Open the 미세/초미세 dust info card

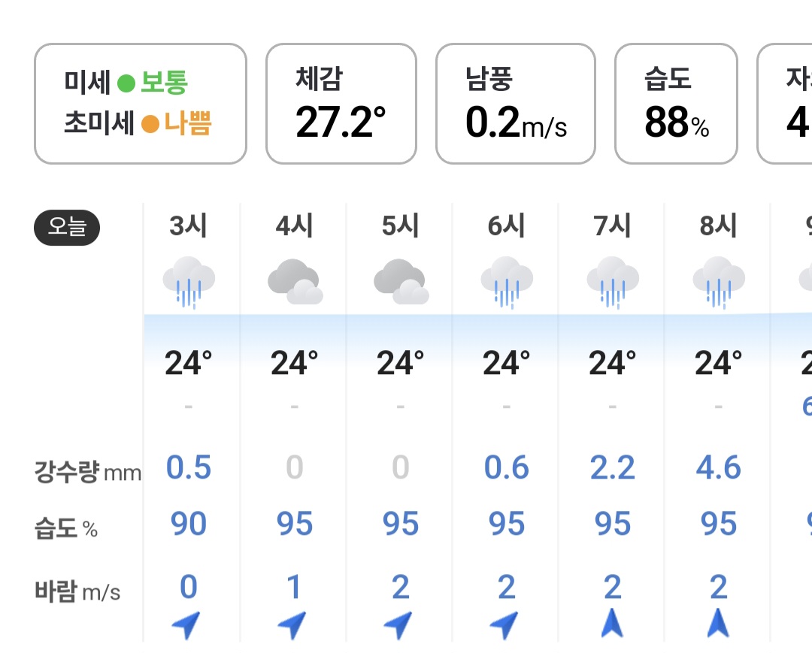click(x=141, y=104)
